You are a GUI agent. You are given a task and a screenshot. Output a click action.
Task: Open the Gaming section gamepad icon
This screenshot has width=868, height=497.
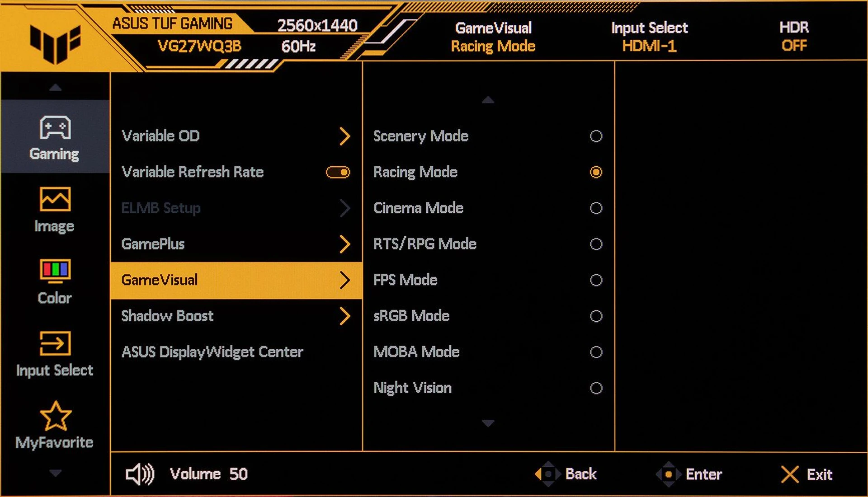point(55,127)
